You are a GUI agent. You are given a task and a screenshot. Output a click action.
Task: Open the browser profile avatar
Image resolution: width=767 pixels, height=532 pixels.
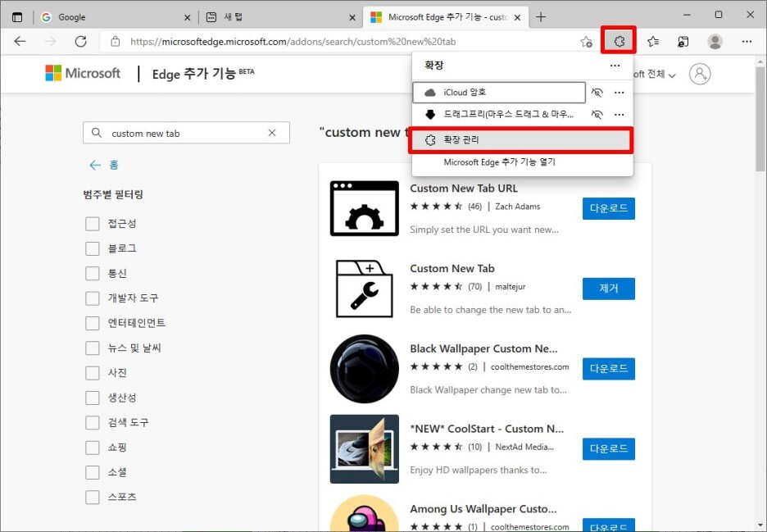(x=715, y=42)
